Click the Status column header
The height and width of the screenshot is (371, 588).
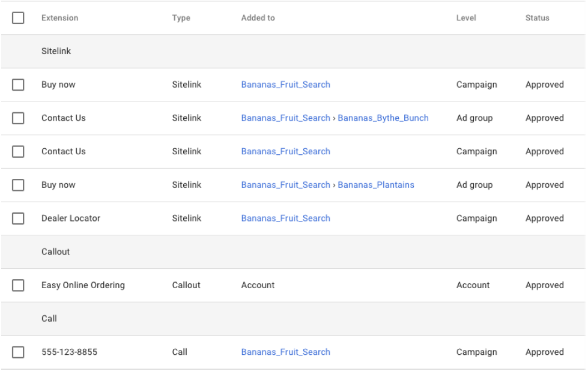point(537,17)
